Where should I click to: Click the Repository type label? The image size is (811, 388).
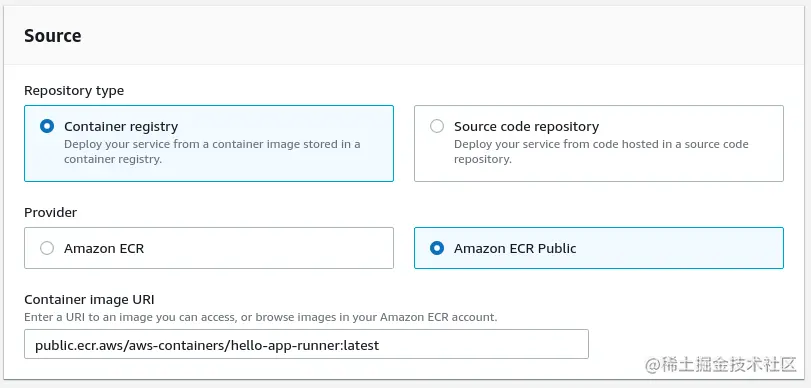[74, 91]
